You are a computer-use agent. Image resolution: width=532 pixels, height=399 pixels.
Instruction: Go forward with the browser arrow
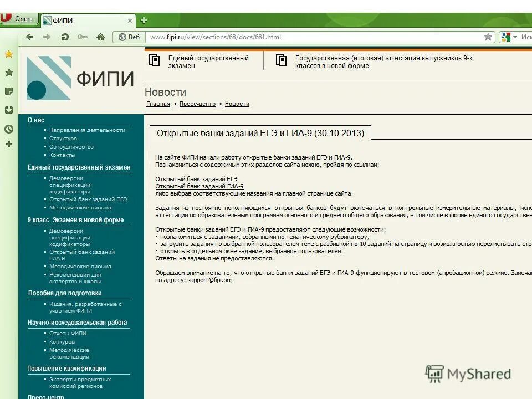[x=47, y=37]
